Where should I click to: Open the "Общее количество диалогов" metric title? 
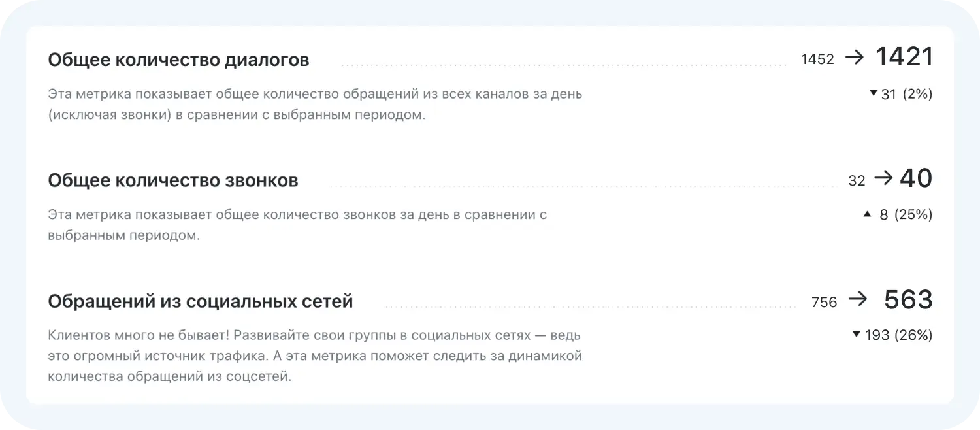pyautogui.click(x=178, y=60)
